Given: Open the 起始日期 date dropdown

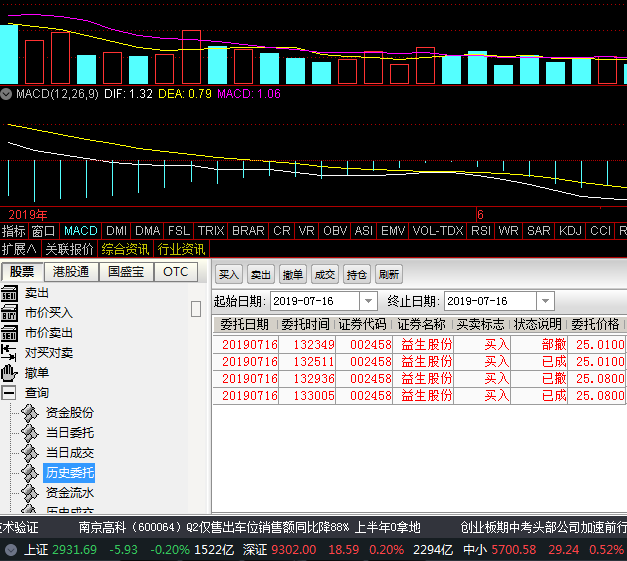Looking at the screenshot, I should [368, 301].
